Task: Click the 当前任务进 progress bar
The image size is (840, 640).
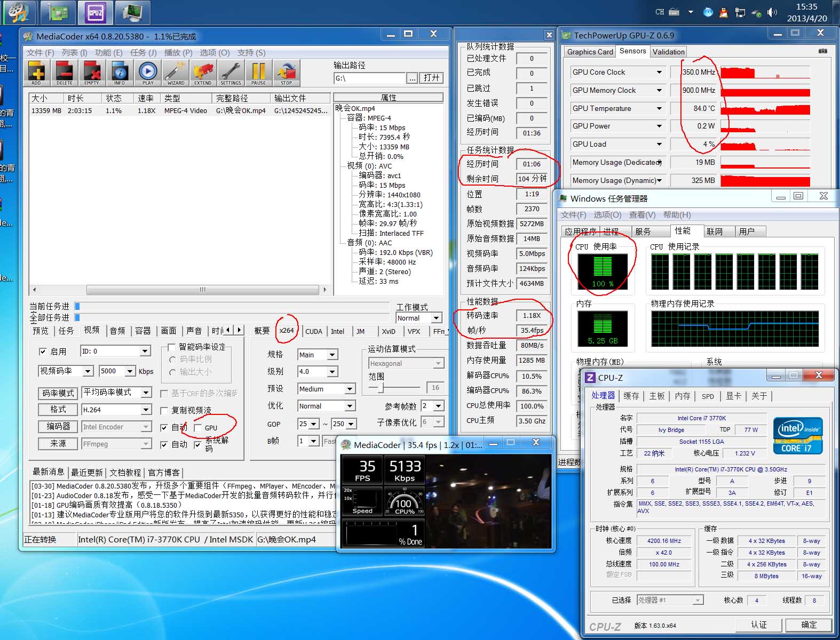Action: point(233,306)
